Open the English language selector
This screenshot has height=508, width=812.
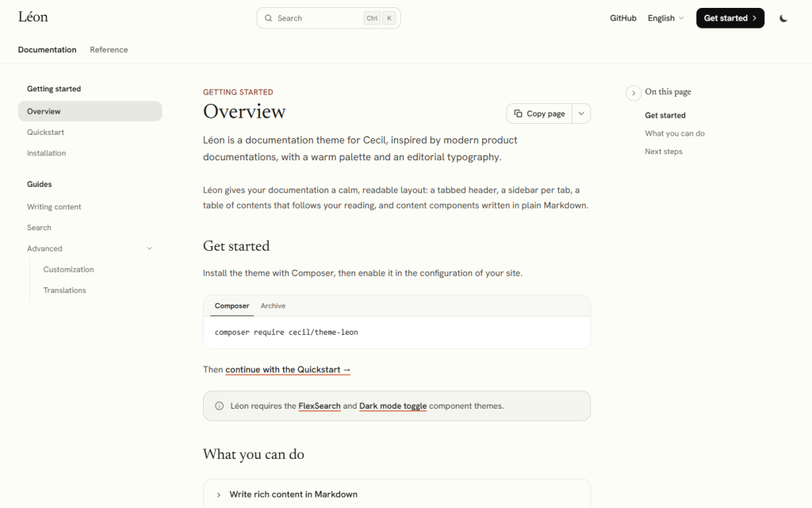pos(665,18)
